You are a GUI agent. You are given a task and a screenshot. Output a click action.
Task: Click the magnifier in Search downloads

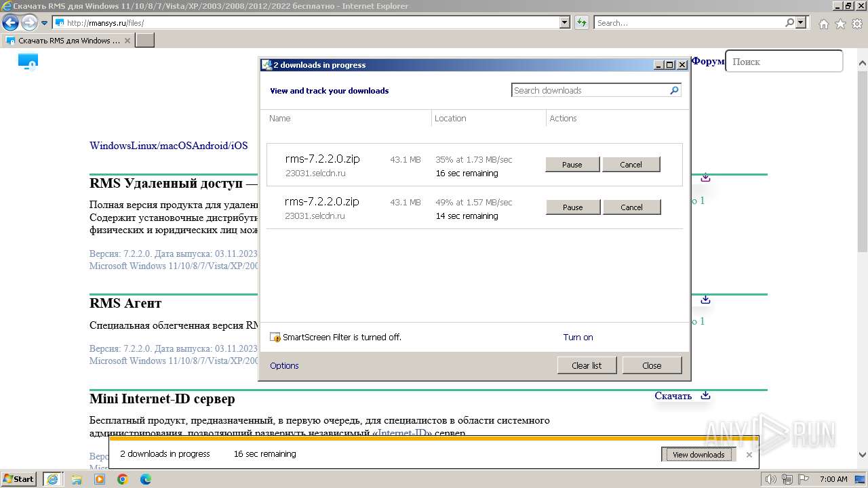click(x=674, y=90)
